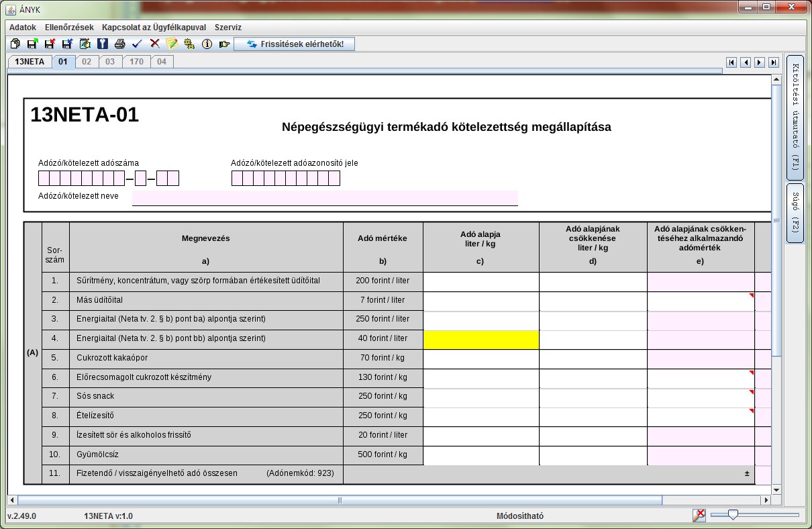Viewport: 812px width, 529px height.
Task: Click the zoom slider handle
Action: [733, 515]
